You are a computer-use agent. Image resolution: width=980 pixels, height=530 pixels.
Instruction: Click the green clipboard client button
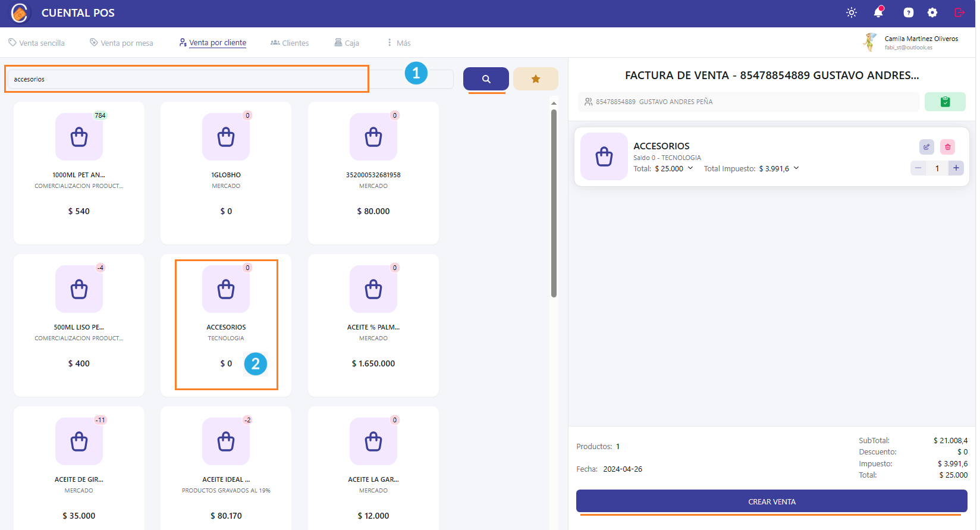[x=945, y=102]
